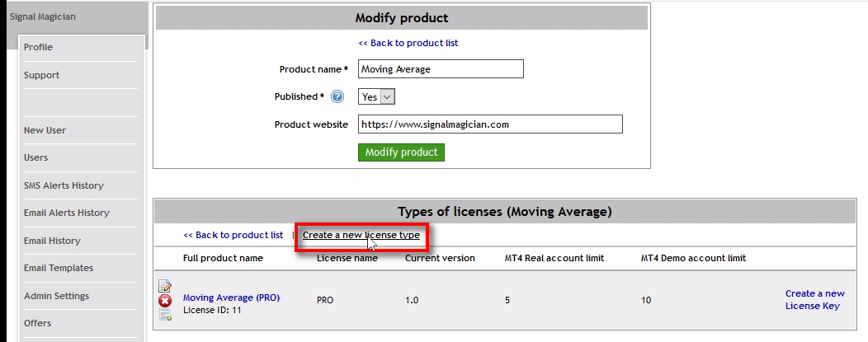Go to Users in the sidebar

click(35, 157)
